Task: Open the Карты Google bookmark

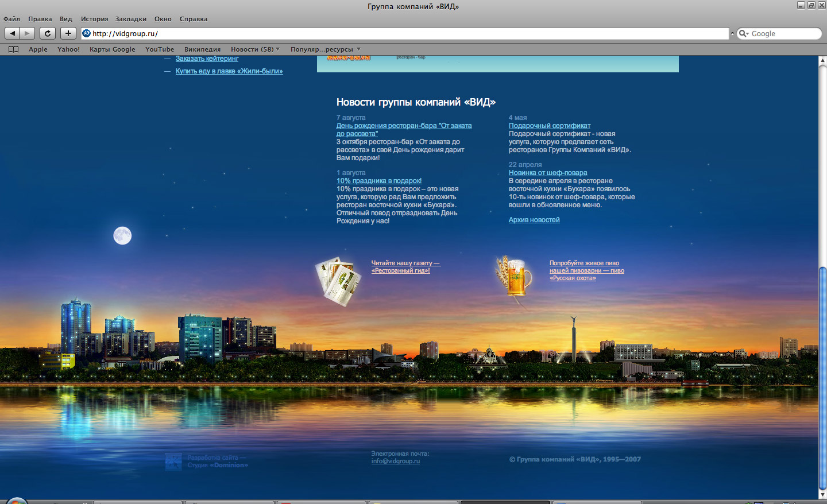Action: click(x=113, y=49)
